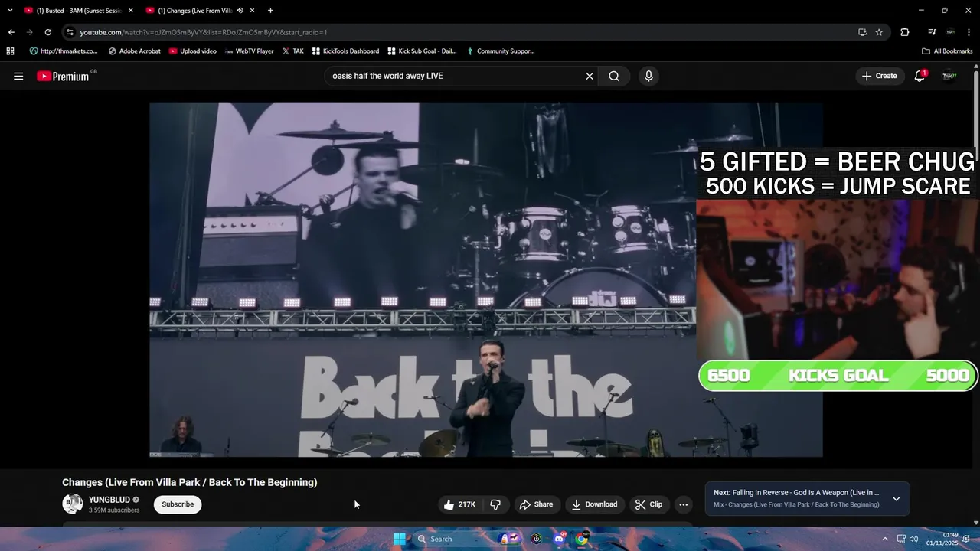Viewport: 980px width, 551px height.
Task: Select the Changes (Live From Villa) tab
Action: pos(199,11)
